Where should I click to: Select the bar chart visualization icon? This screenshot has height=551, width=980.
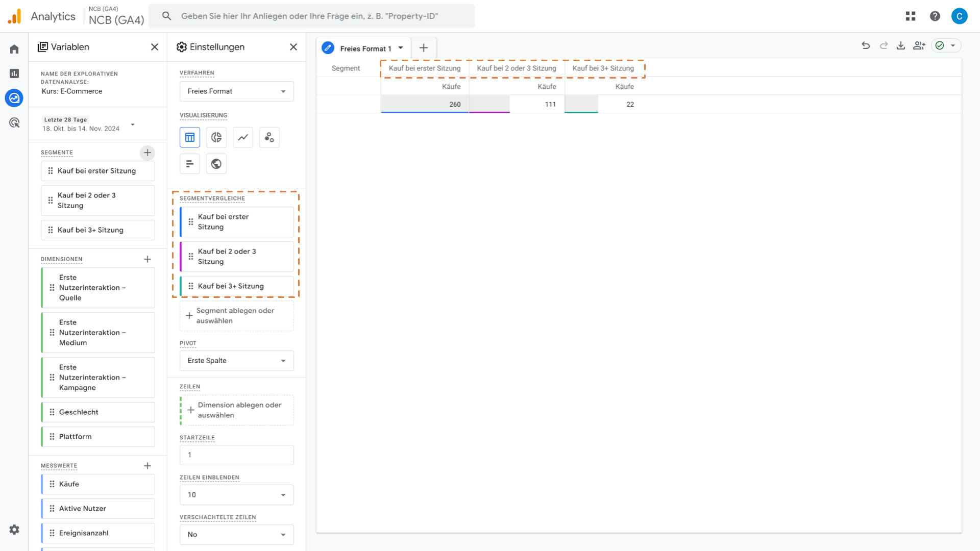tap(190, 164)
